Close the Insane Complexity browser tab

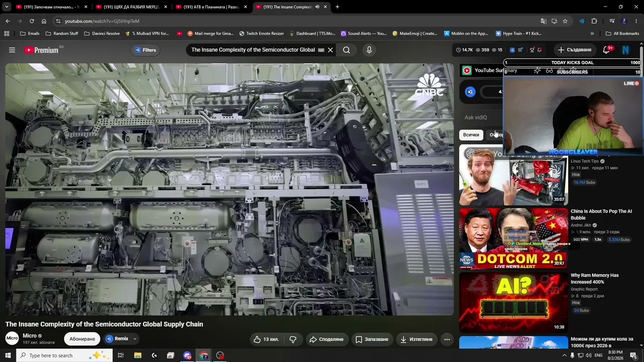coord(326,7)
